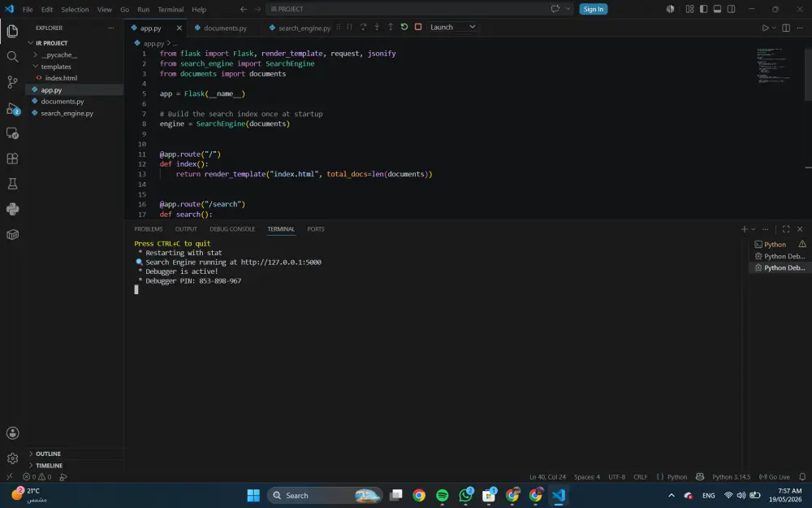Run the Python file
The image size is (812, 508).
click(x=765, y=28)
